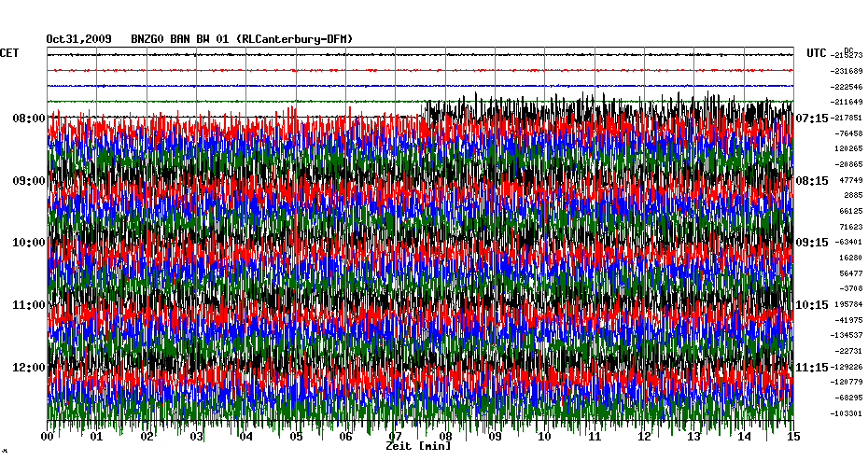868x461 pixels.
Task: Click the Zeit [min] axis label
Action: pos(418,447)
